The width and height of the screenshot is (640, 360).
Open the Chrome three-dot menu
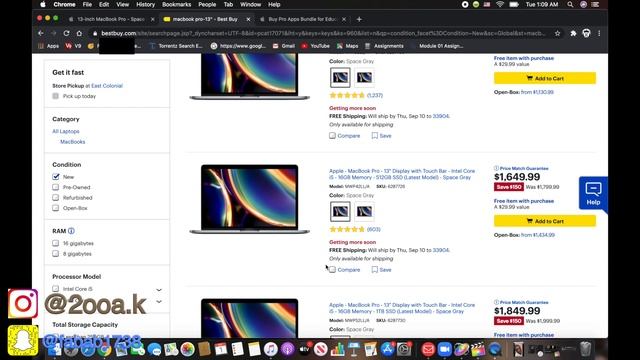point(599,33)
